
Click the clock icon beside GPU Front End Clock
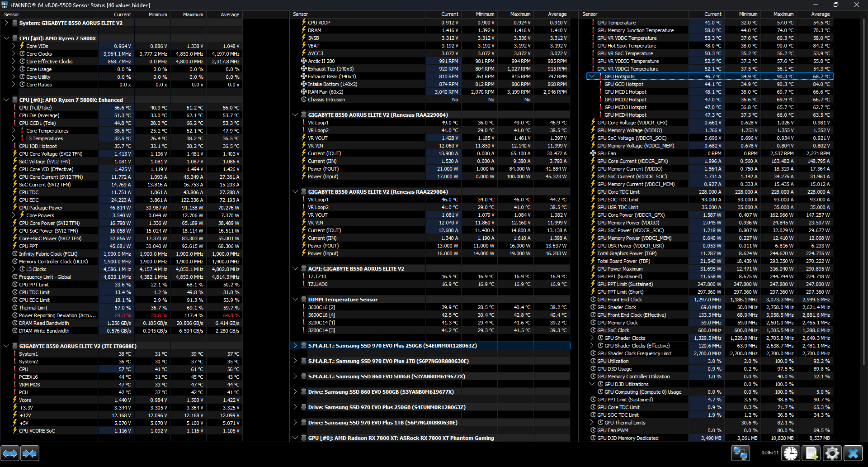point(593,300)
